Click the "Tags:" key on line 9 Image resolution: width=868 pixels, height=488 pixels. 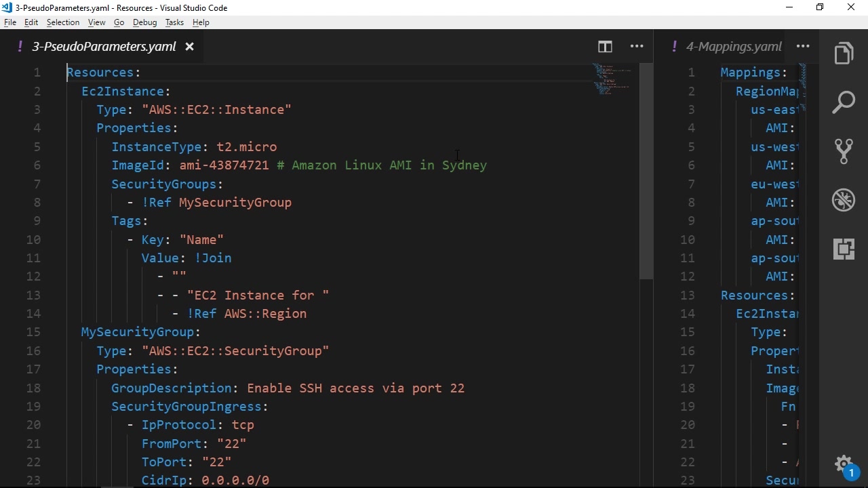(130, 221)
